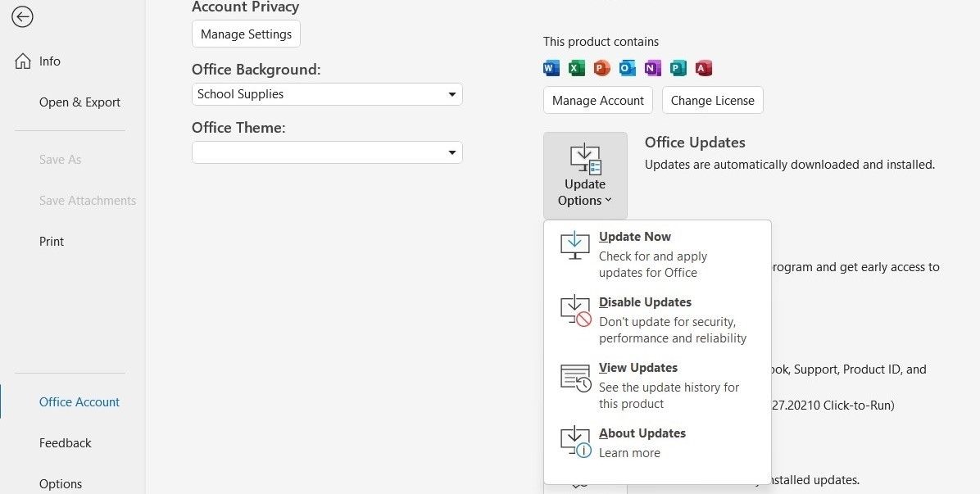This screenshot has width=980, height=494.
Task: Click the Disable Updates icon
Action: click(575, 311)
